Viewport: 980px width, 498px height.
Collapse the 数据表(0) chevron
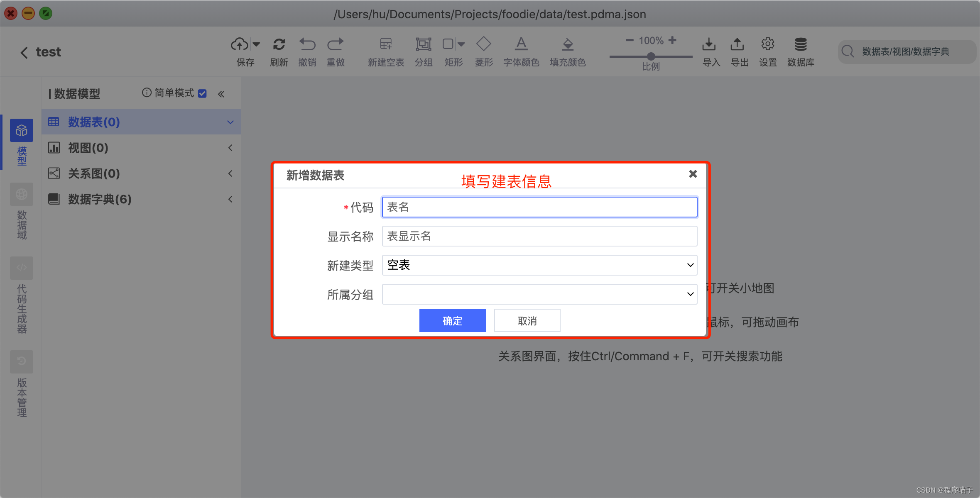click(x=230, y=122)
